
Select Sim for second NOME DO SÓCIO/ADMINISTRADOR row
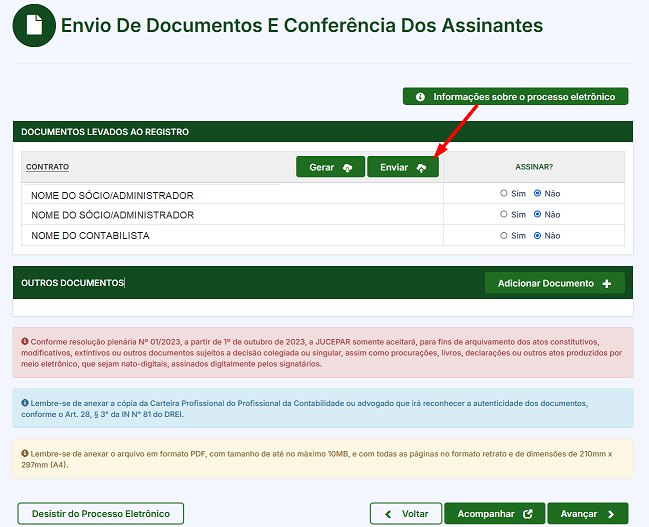click(503, 214)
